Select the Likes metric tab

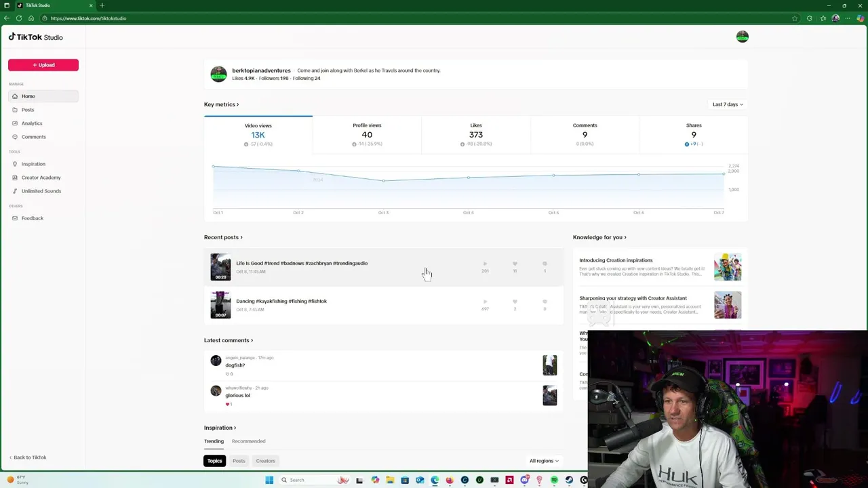pos(476,135)
